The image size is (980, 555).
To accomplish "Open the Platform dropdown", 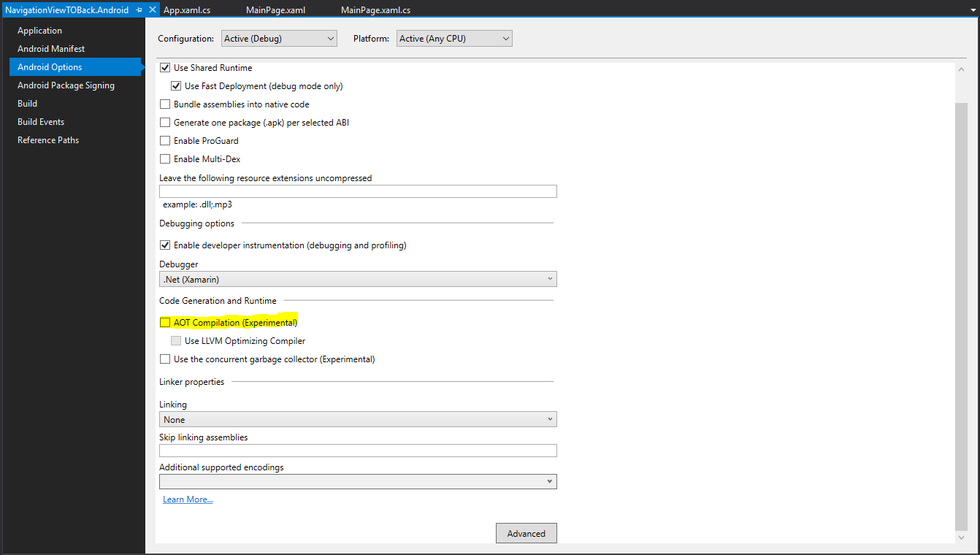I will tap(454, 39).
